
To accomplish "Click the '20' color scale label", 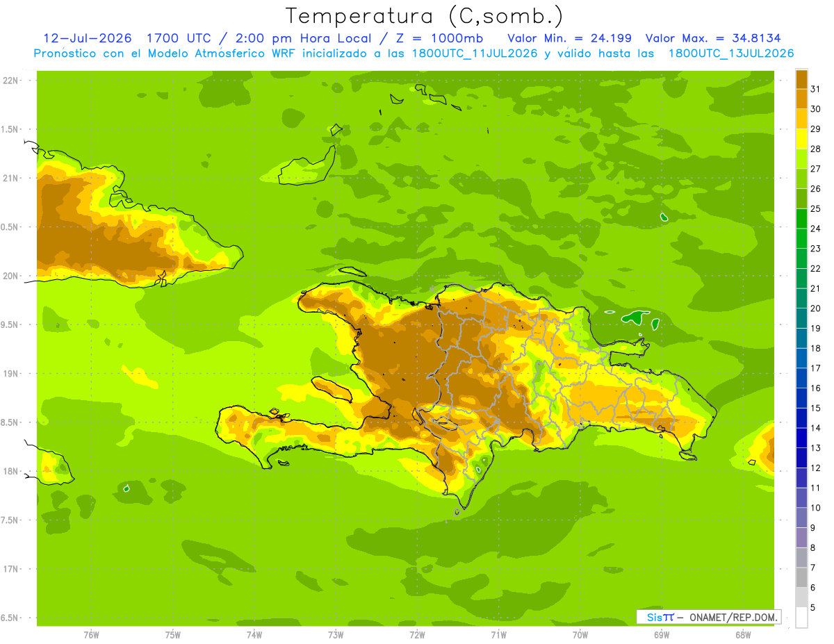I will click(x=815, y=308).
